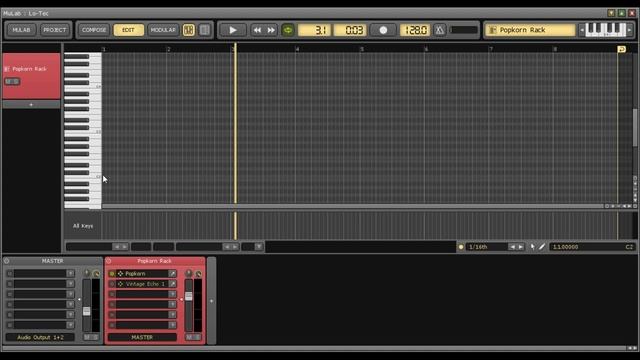Switch to the COMPOSE view
640x360 pixels.
coord(94,30)
